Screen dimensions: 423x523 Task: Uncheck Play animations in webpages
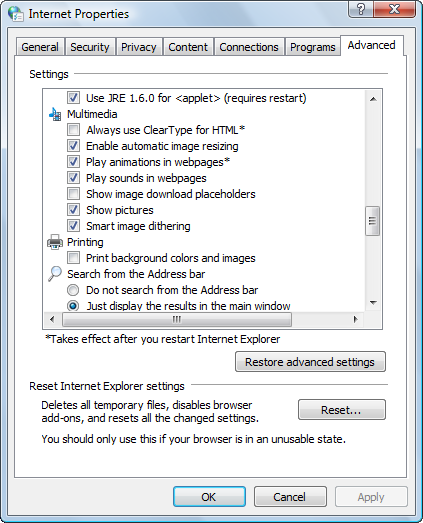tap(73, 162)
